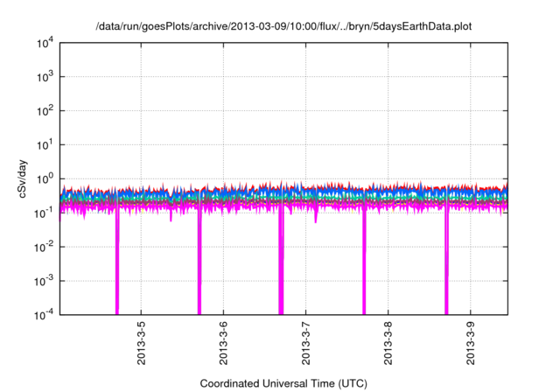
Task: Click the 10^-2 y-axis tick label
Action: pyautogui.click(x=45, y=247)
